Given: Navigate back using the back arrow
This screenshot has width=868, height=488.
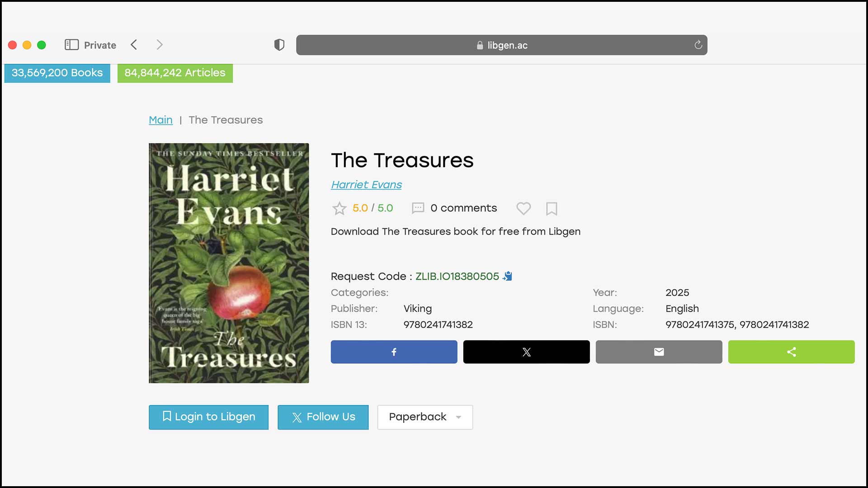Looking at the screenshot, I should click(134, 45).
